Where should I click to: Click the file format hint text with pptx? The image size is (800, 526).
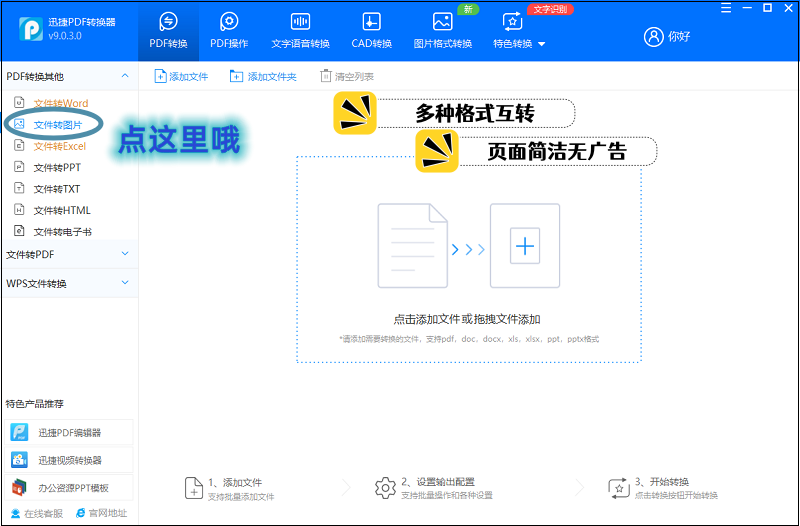click(x=469, y=339)
